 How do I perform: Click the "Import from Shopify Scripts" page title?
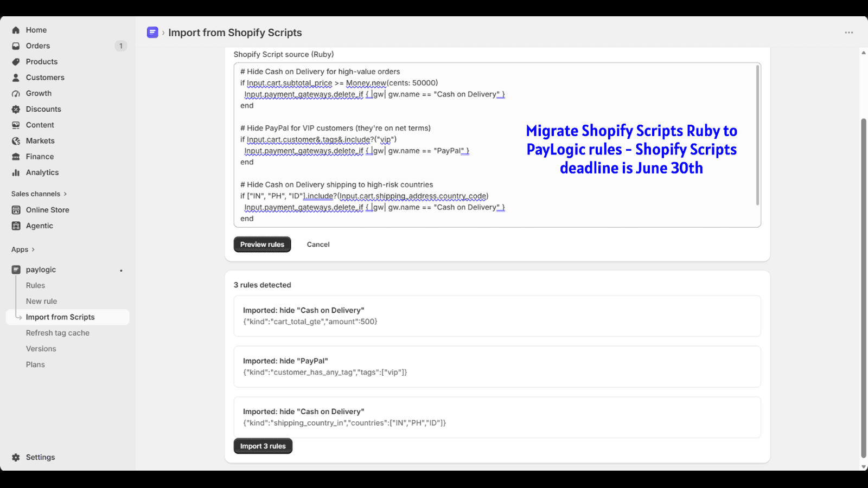[235, 33]
